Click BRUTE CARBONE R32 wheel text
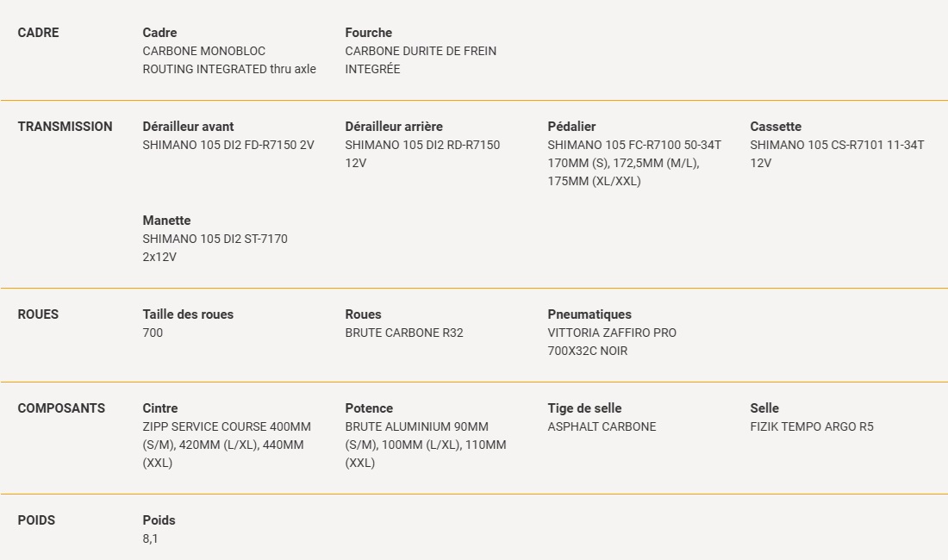948x560 pixels. (x=404, y=333)
